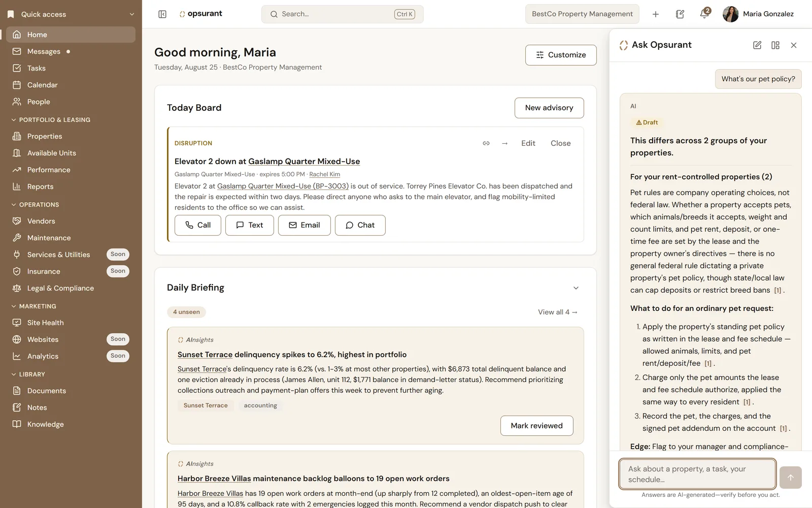Open the notes checklist icon in top bar
812x508 pixels.
pos(680,14)
